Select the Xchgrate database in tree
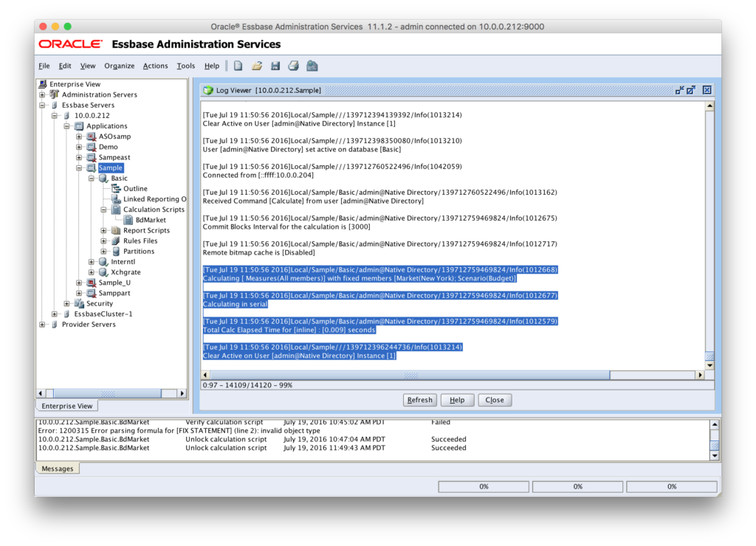 click(126, 272)
